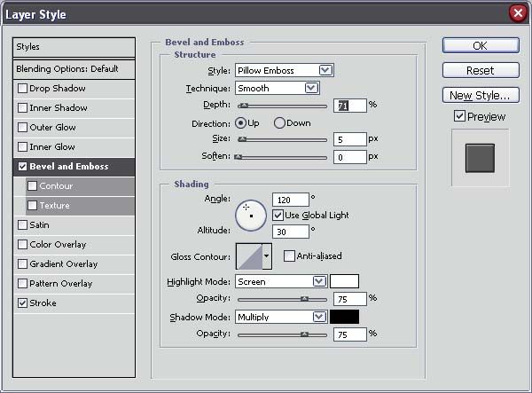Click the Size slider handle
532x393 pixels.
242,139
